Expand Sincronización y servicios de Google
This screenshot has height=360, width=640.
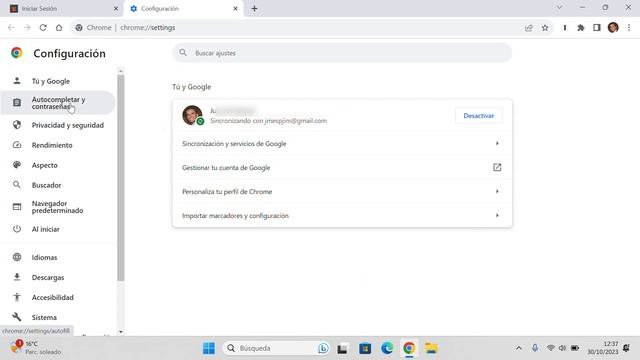point(342,144)
